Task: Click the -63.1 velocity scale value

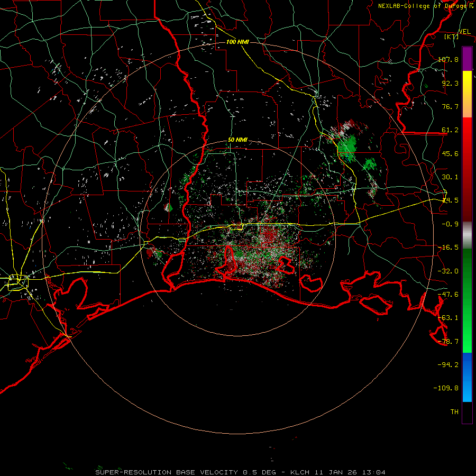Action: pos(448,318)
